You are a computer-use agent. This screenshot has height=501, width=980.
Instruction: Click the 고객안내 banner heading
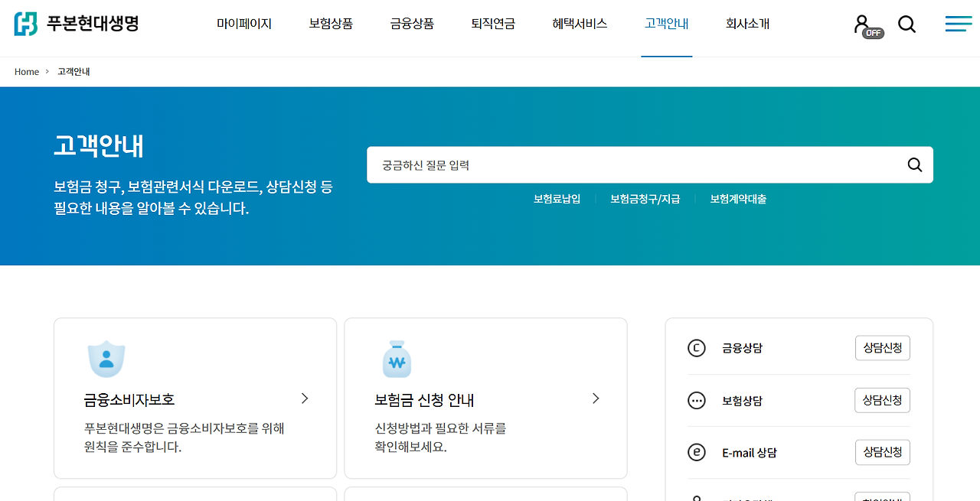pyautogui.click(x=99, y=145)
